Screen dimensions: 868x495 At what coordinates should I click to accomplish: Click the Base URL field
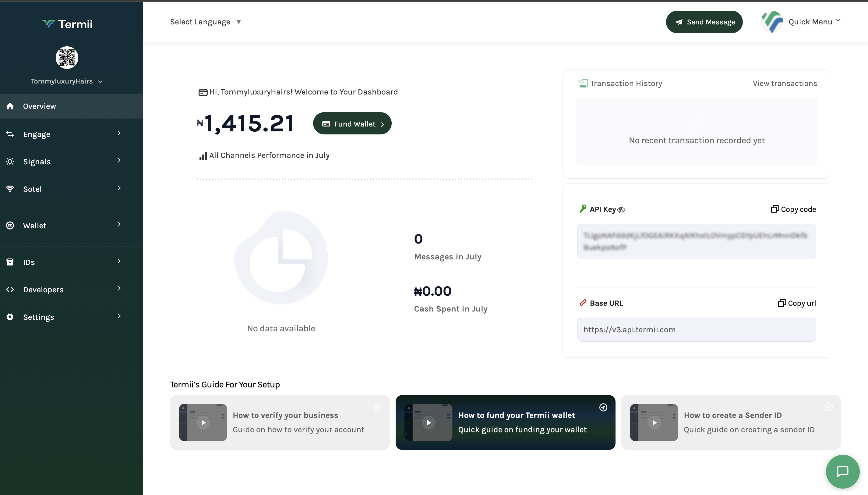coord(697,329)
